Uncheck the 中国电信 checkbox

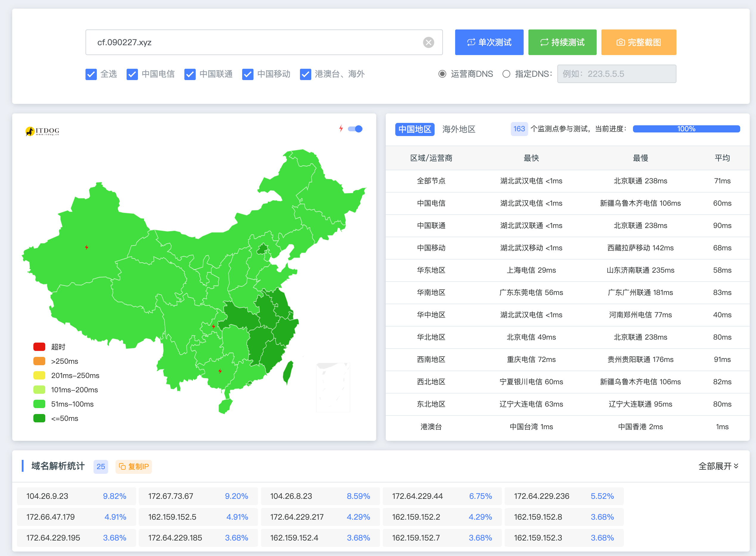132,74
